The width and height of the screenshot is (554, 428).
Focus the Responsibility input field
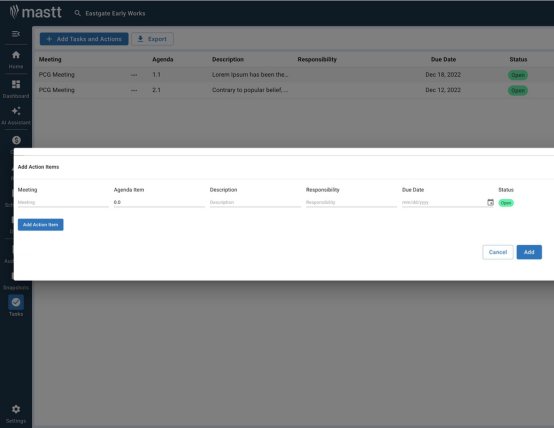[x=351, y=203]
